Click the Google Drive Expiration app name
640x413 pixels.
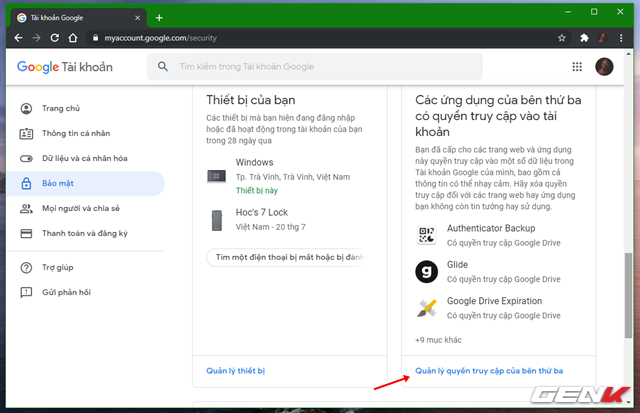point(495,301)
